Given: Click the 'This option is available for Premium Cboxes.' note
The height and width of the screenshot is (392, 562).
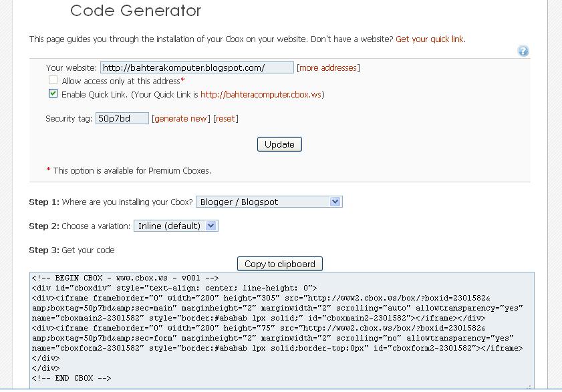Looking at the screenshot, I should (132, 170).
